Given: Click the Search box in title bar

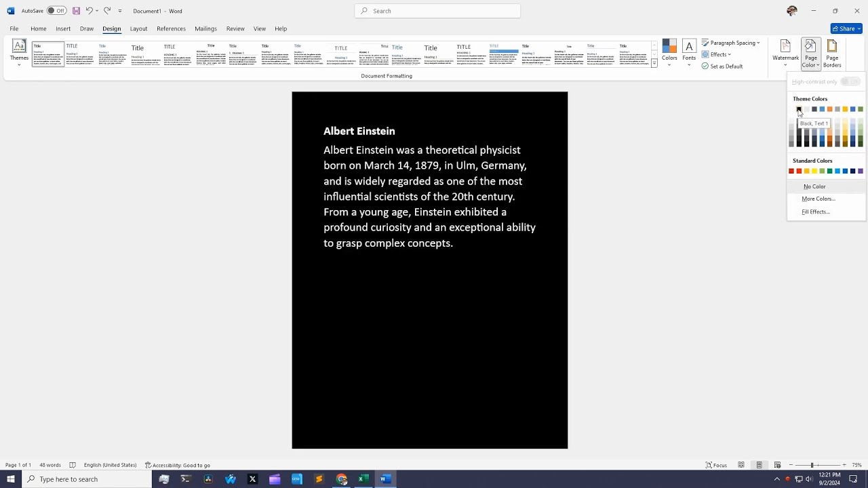Looking at the screenshot, I should 437,11.
